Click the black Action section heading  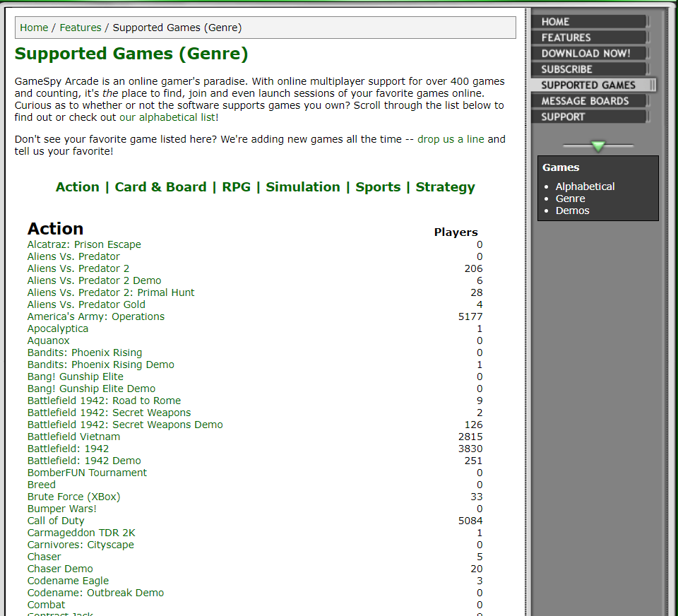55,229
